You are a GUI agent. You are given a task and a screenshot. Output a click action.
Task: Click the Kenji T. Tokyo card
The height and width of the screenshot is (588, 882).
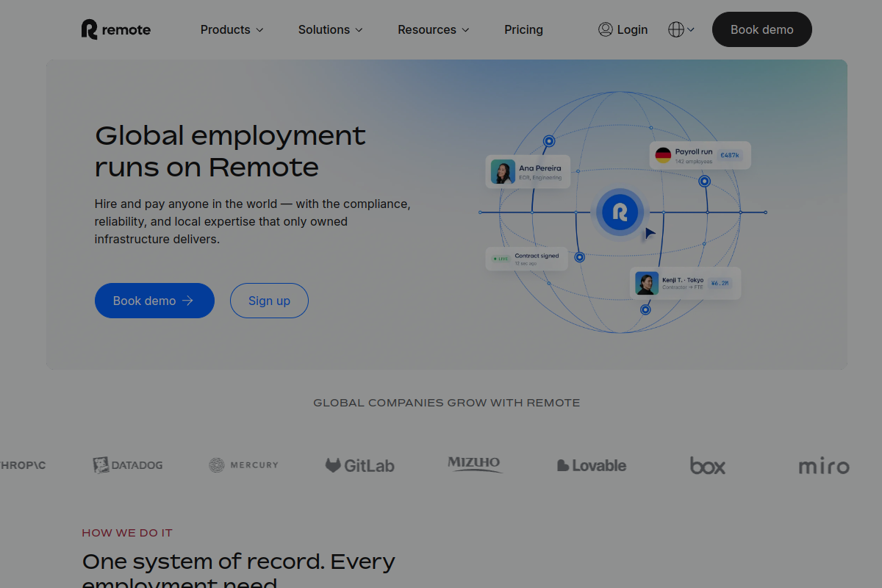[x=685, y=283]
